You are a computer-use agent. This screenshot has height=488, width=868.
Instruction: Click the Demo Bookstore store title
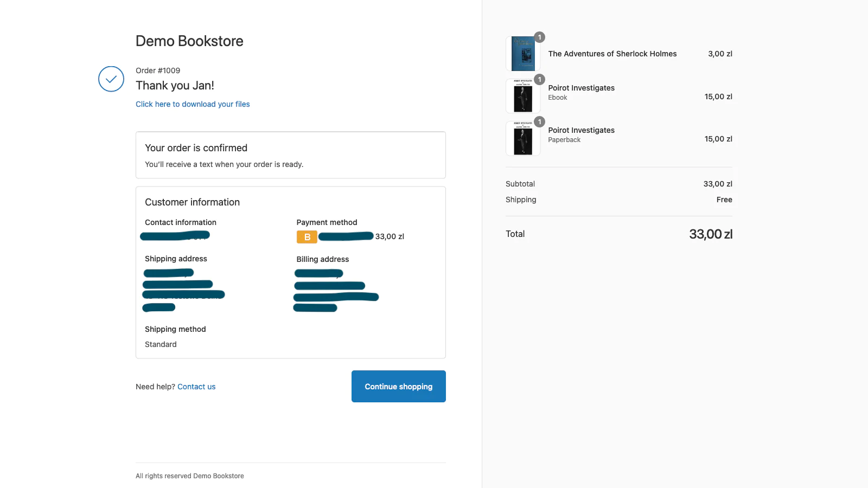pos(189,41)
